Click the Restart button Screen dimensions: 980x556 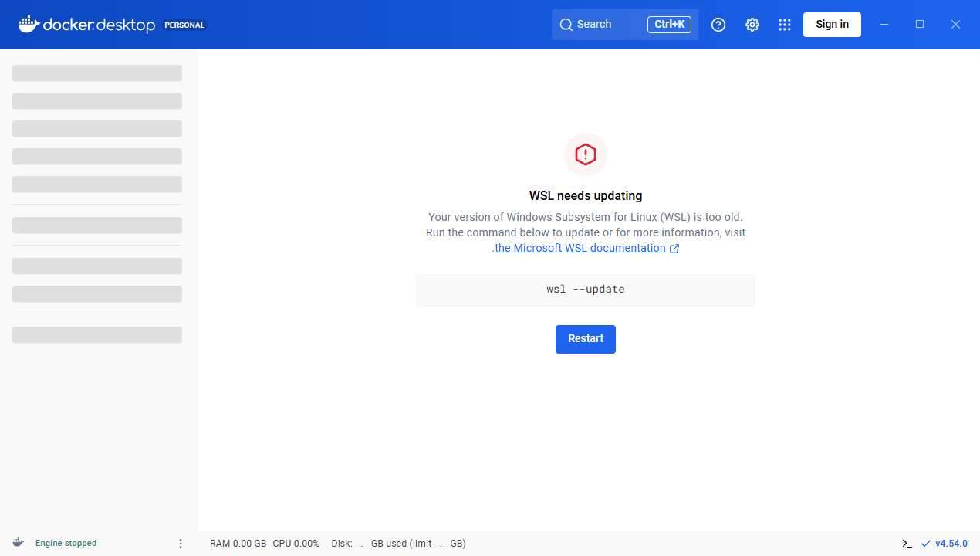[586, 339]
